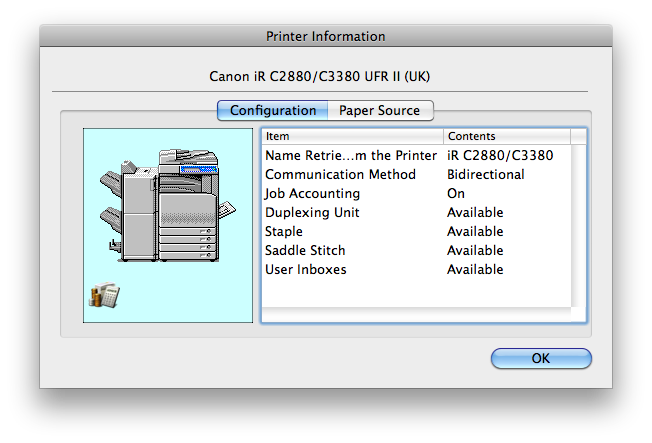Select the Staple row

point(417,232)
